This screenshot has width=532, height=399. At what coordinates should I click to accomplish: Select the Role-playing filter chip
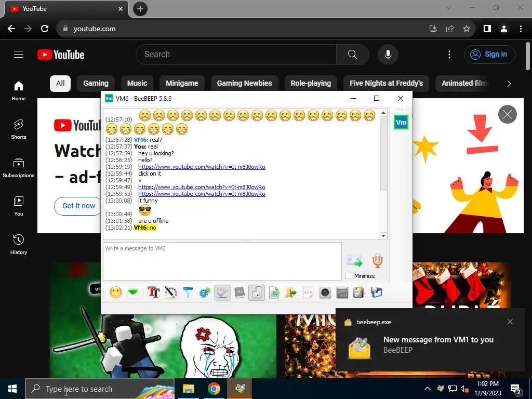pos(311,84)
